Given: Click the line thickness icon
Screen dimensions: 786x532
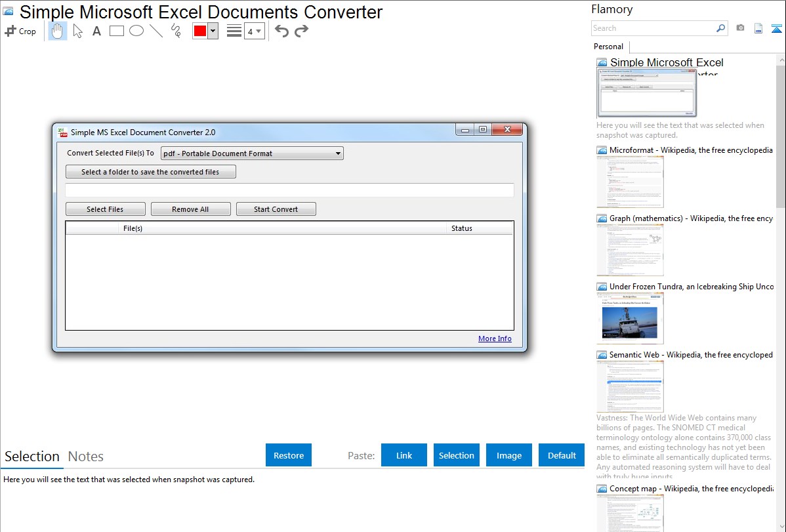Looking at the screenshot, I should click(x=234, y=31).
